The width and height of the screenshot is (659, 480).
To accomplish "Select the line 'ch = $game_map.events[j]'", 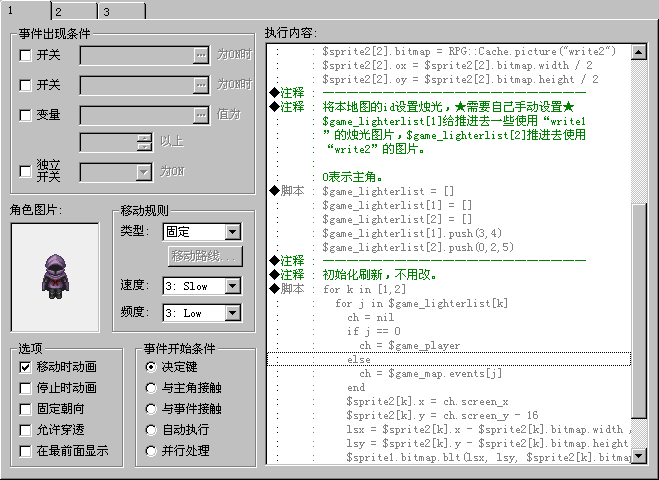I will click(449, 374).
